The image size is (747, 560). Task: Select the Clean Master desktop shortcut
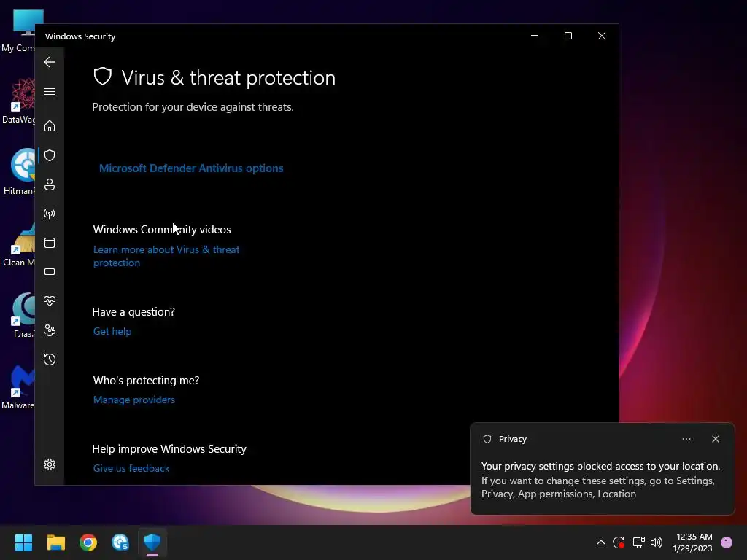19,245
